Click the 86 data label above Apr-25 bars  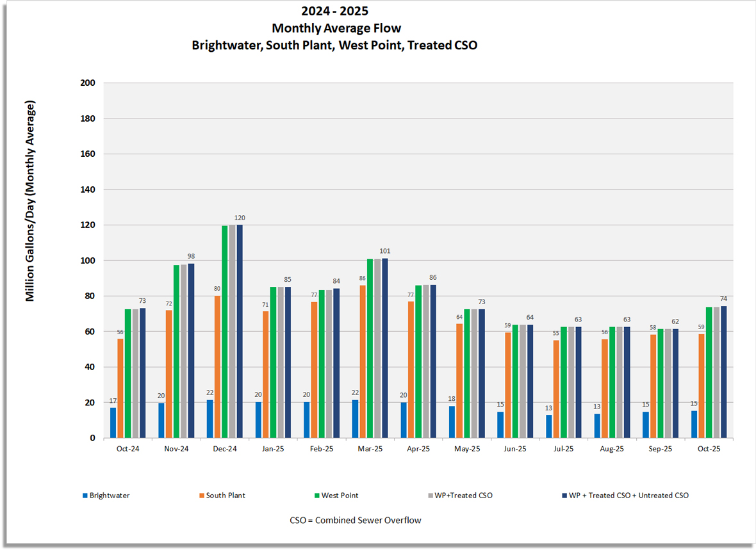433,278
